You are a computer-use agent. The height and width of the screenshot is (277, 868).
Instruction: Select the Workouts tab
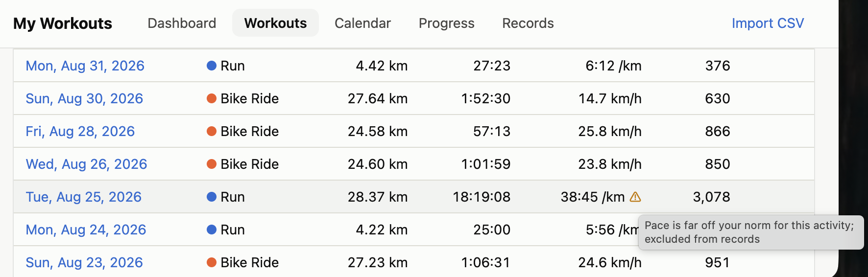[275, 23]
